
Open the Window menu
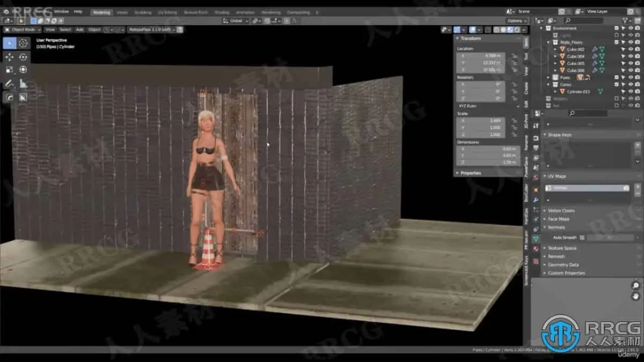(x=61, y=11)
